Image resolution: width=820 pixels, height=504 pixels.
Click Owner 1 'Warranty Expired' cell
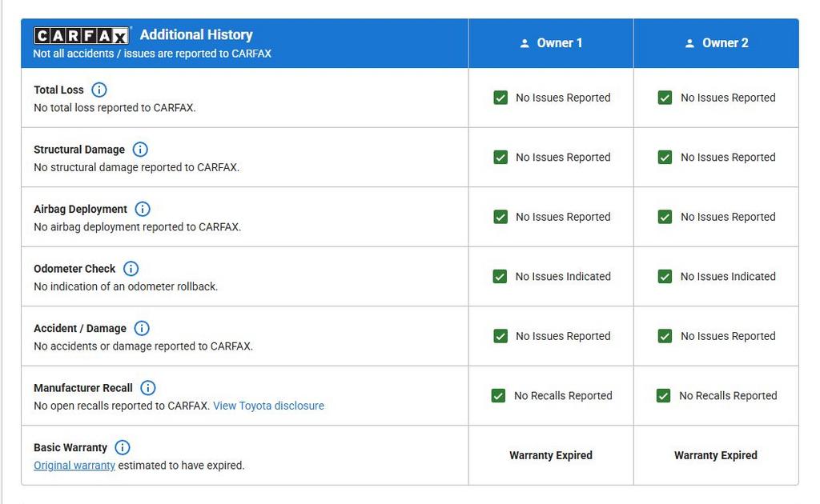pos(551,455)
